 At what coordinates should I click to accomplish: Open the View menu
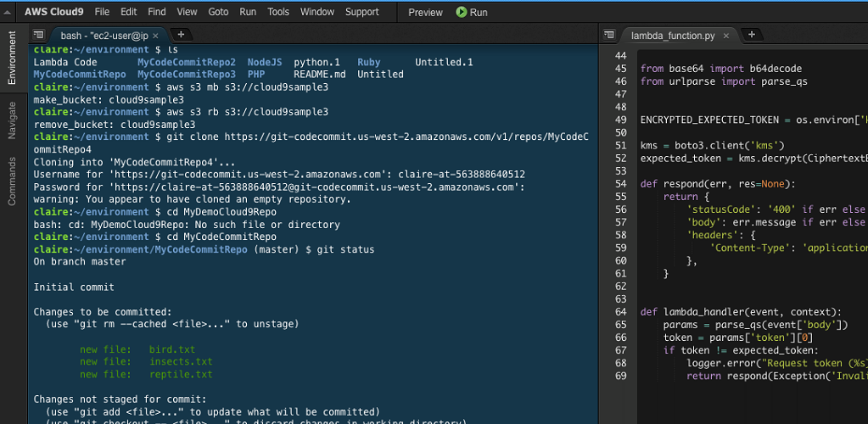(188, 12)
